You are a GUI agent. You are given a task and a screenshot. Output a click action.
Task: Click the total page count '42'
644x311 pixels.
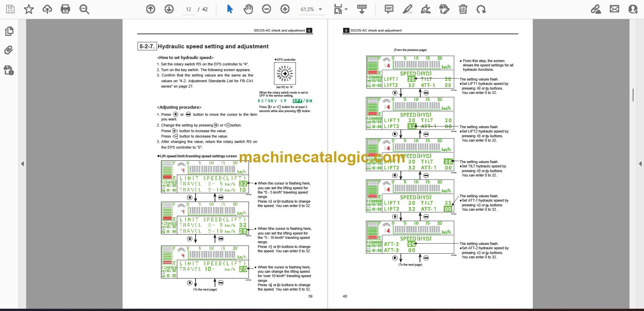click(x=205, y=9)
